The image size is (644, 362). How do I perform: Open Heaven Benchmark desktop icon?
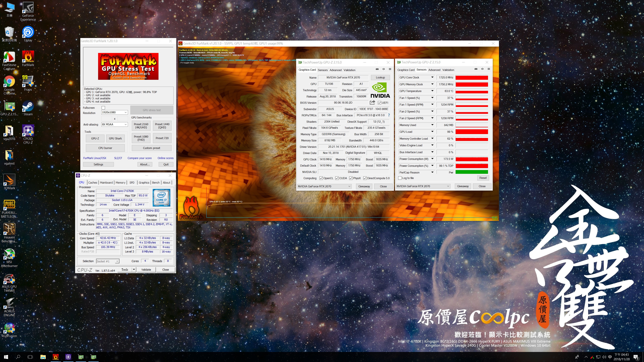pyautogui.click(x=9, y=233)
